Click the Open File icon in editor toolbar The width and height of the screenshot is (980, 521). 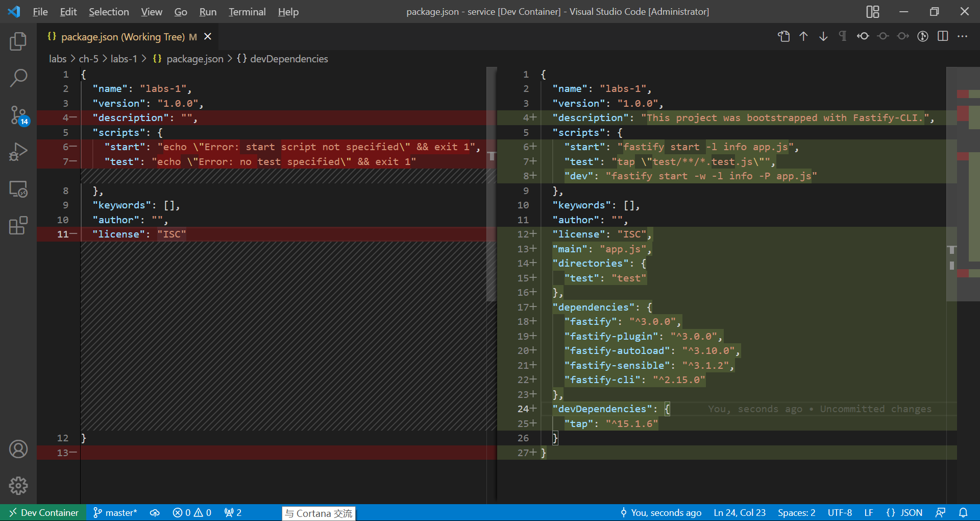tap(783, 36)
